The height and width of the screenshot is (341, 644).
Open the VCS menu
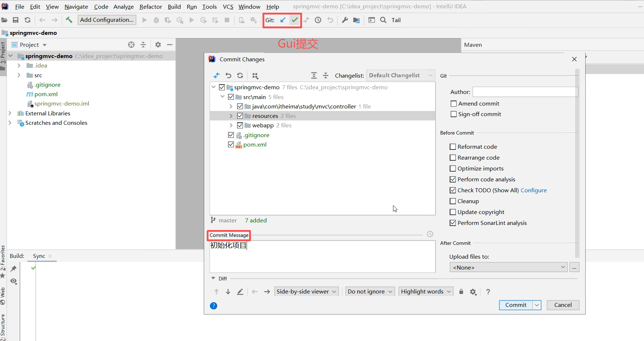click(228, 7)
